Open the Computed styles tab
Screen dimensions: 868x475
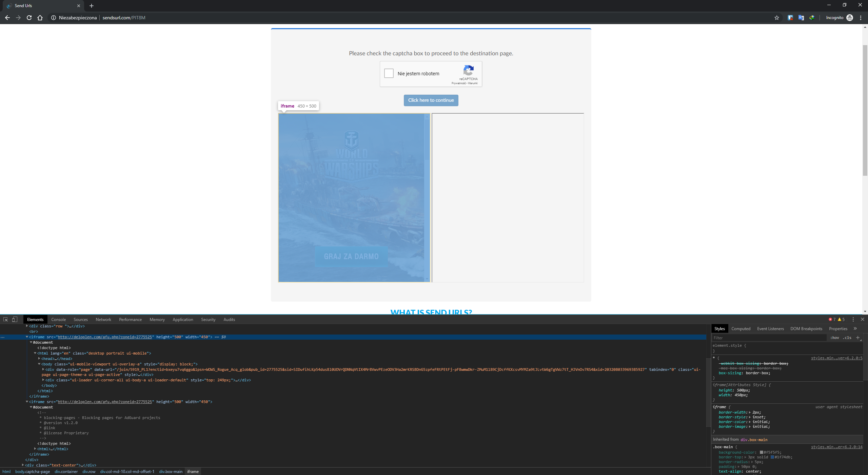pos(741,328)
